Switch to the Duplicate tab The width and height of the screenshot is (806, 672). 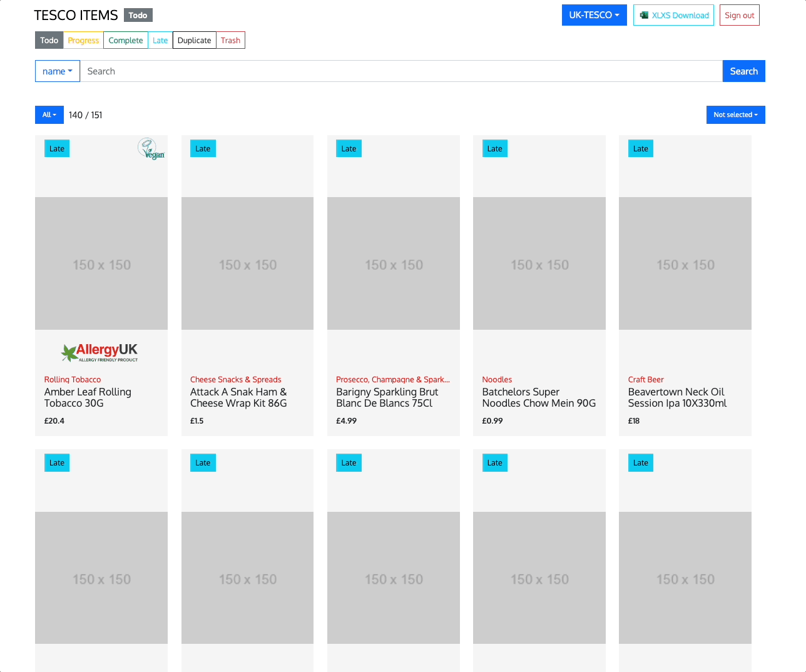(x=195, y=41)
